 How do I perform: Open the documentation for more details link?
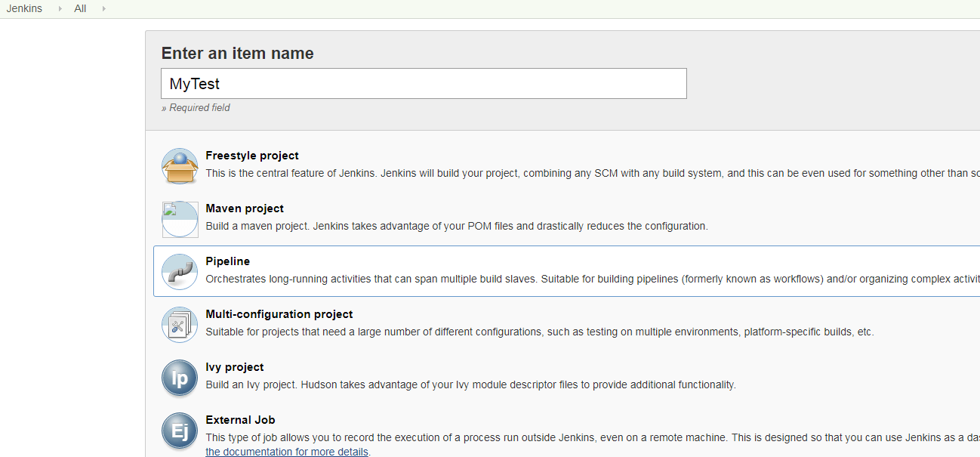pyautogui.click(x=287, y=452)
